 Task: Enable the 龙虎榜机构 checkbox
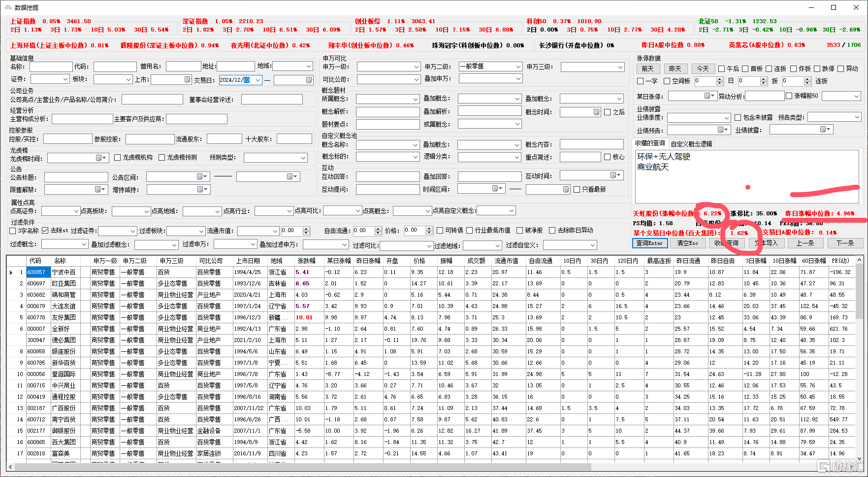pyautogui.click(x=118, y=158)
